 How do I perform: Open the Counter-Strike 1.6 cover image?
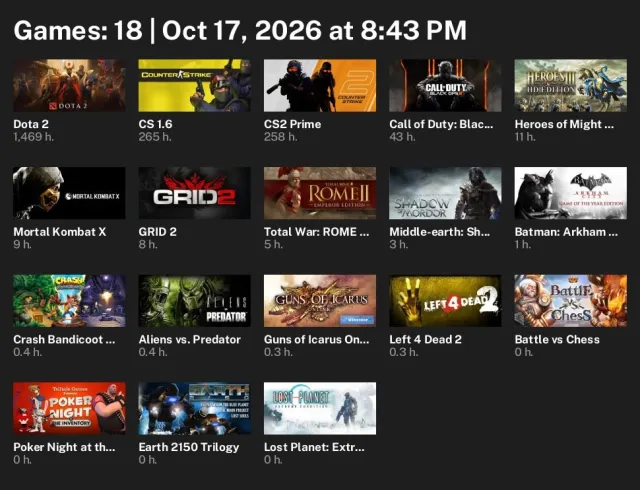(x=195, y=85)
